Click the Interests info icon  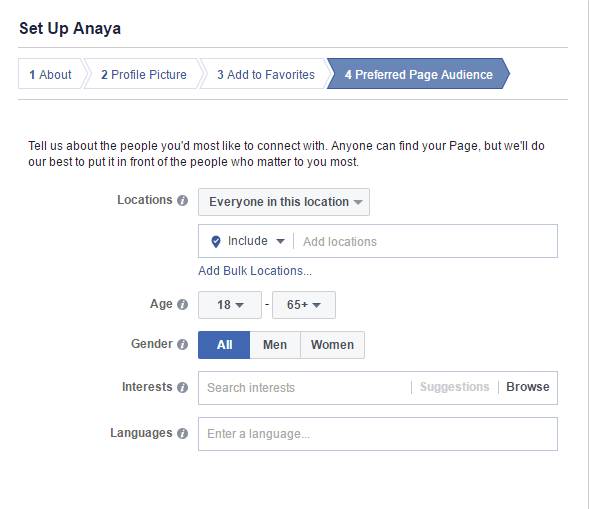[x=183, y=387]
